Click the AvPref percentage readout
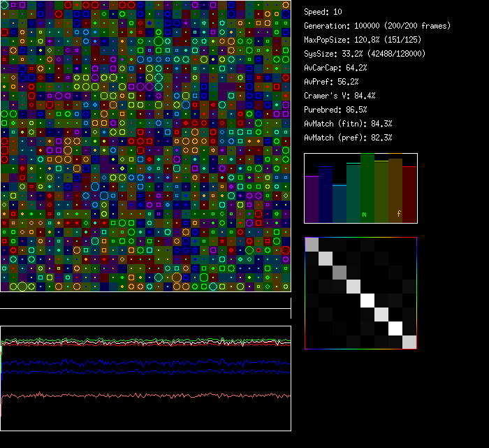Viewport: 489px width, 448px height. pyautogui.click(x=328, y=82)
